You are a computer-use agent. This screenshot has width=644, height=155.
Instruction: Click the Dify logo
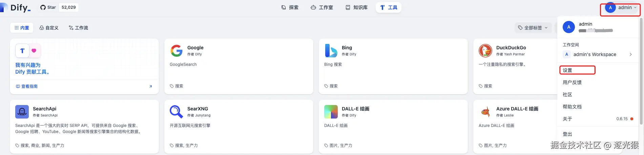(x=16, y=7)
